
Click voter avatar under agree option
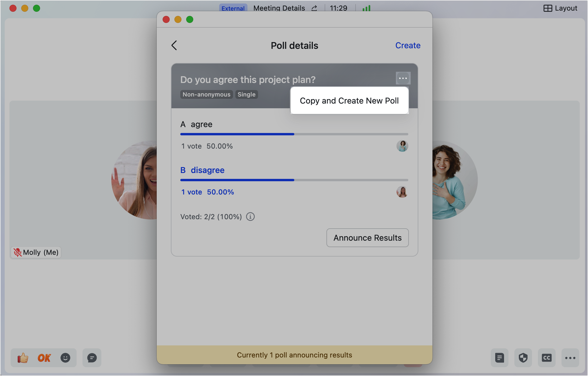coord(402,146)
